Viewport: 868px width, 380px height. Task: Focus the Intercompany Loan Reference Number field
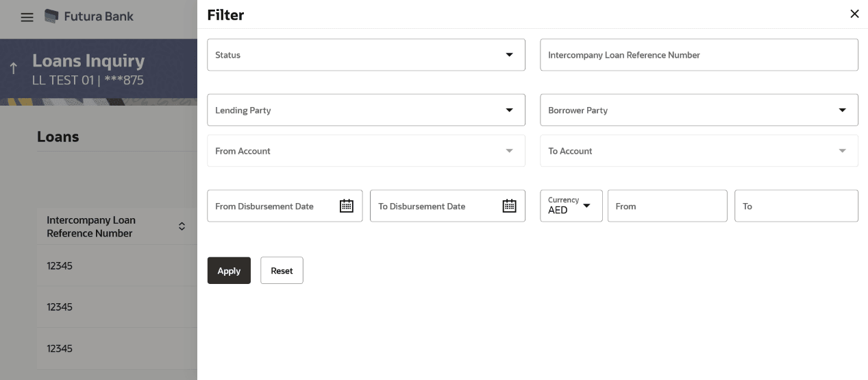coord(699,55)
